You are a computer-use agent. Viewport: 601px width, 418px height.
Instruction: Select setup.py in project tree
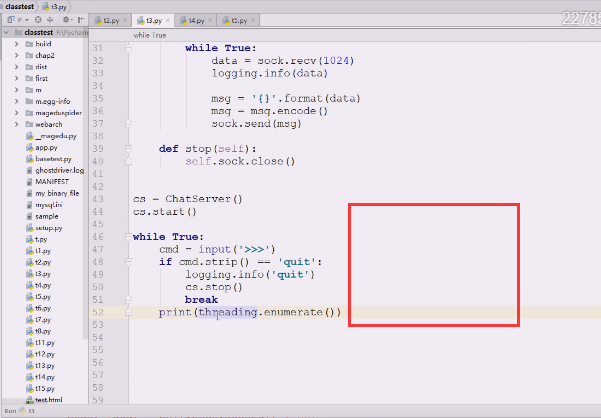[49, 228]
